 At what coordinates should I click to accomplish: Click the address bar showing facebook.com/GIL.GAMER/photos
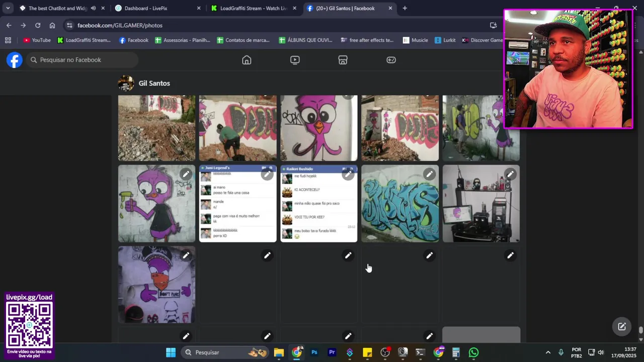282,25
